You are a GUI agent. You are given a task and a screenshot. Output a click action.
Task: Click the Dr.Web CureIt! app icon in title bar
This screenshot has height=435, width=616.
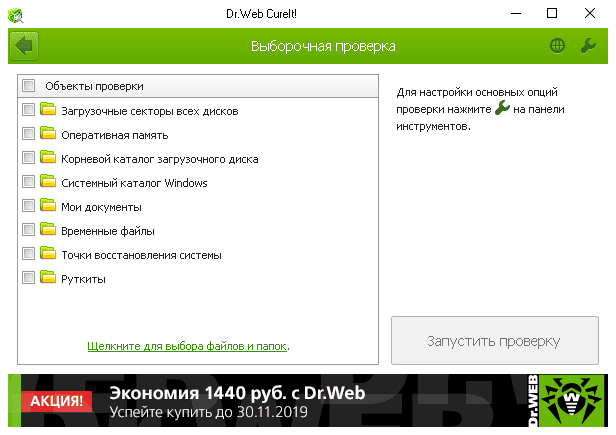click(x=16, y=15)
